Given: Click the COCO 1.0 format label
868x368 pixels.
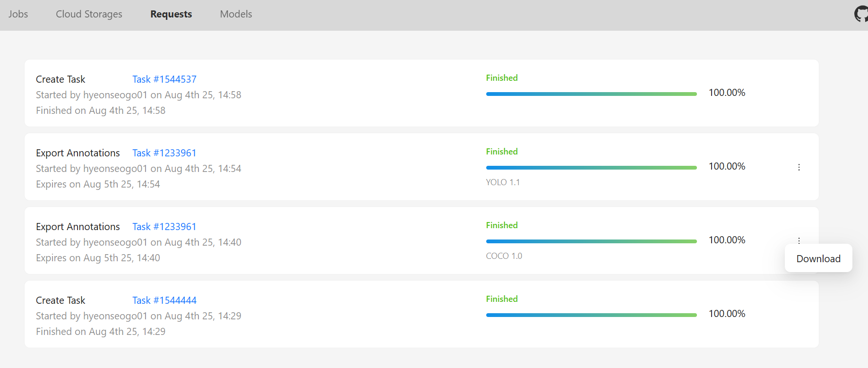Looking at the screenshot, I should click(504, 256).
